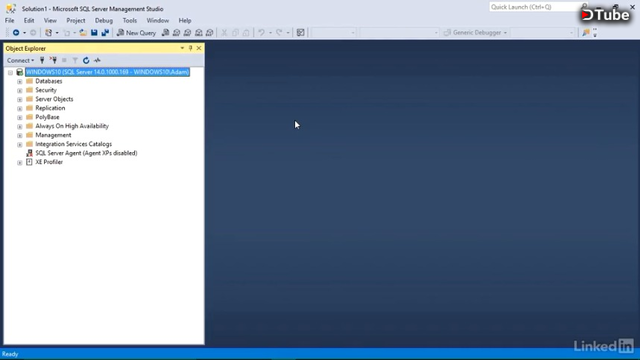
Task: Open the New Project icon dropdown arrow
Action: click(57, 33)
